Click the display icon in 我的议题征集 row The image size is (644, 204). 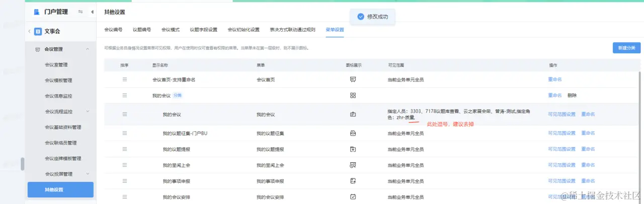click(353, 133)
